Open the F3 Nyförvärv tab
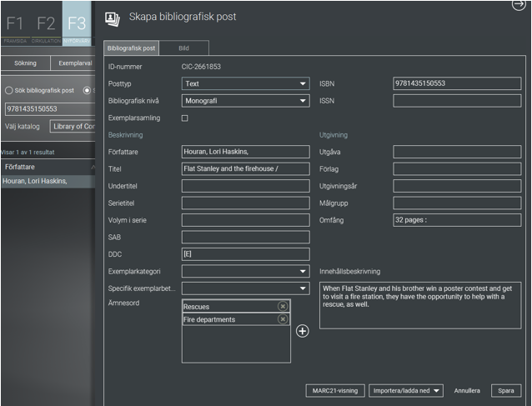 (77, 23)
